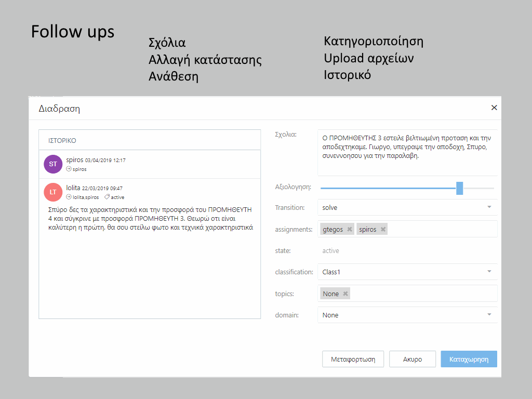532x399 pixels.
Task: Click the LT avatar for lolita
Action: pos(53,192)
